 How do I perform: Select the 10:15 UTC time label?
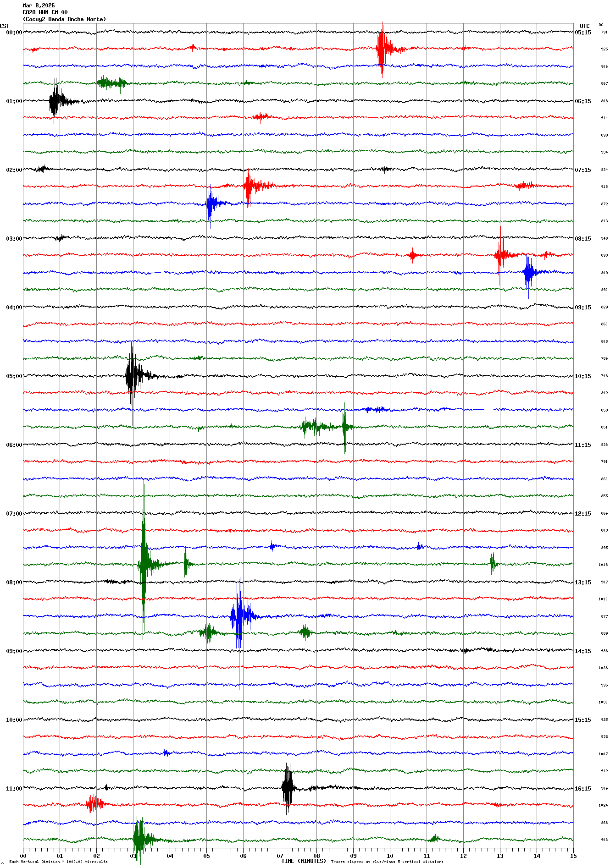click(583, 376)
